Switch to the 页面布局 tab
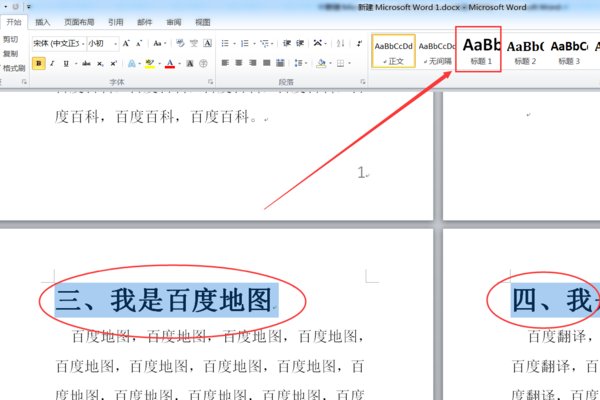Image resolution: width=600 pixels, height=400 pixels. [x=79, y=22]
